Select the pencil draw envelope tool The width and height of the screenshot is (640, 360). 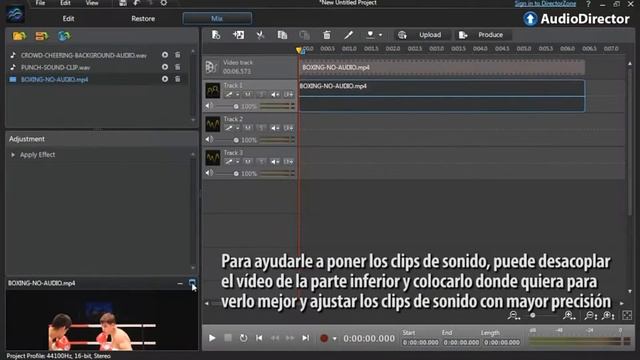(x=348, y=35)
